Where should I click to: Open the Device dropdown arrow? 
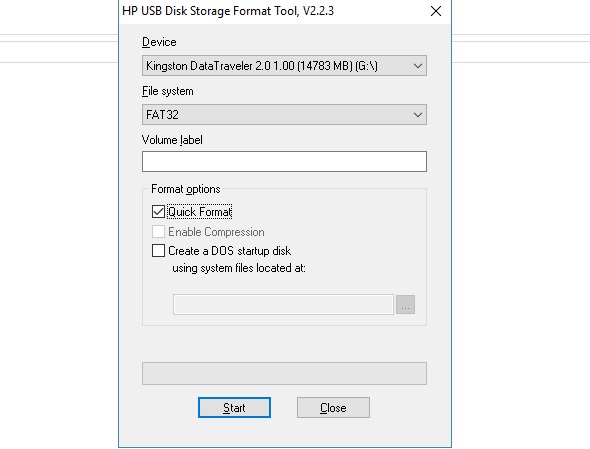pos(417,66)
